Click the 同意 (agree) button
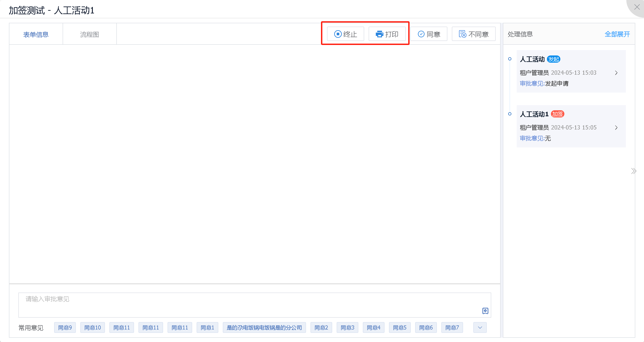 [429, 34]
